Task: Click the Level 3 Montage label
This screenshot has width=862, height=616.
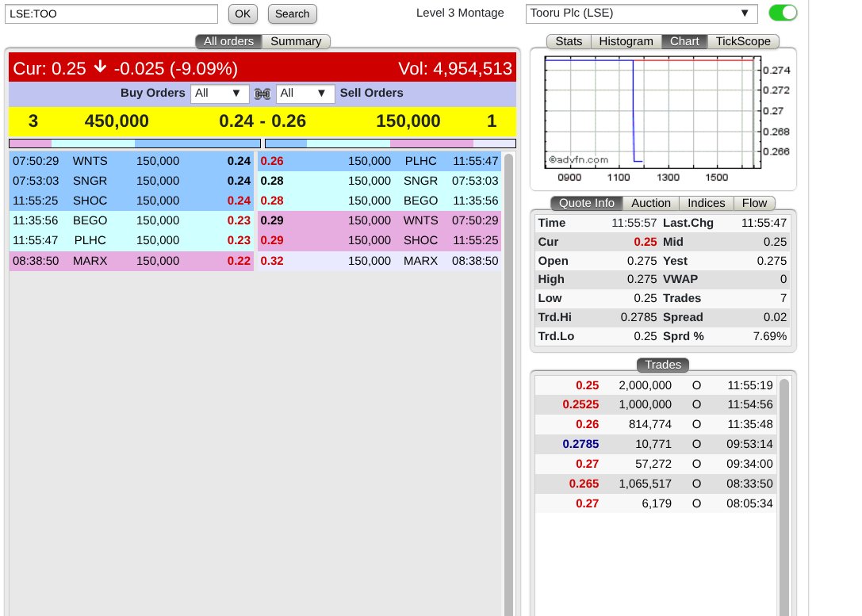Action: click(460, 13)
